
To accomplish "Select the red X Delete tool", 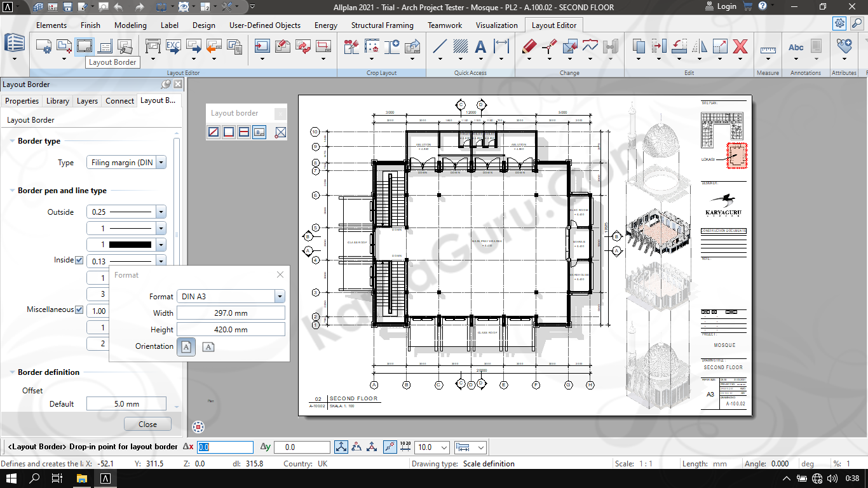I will click(x=740, y=46).
